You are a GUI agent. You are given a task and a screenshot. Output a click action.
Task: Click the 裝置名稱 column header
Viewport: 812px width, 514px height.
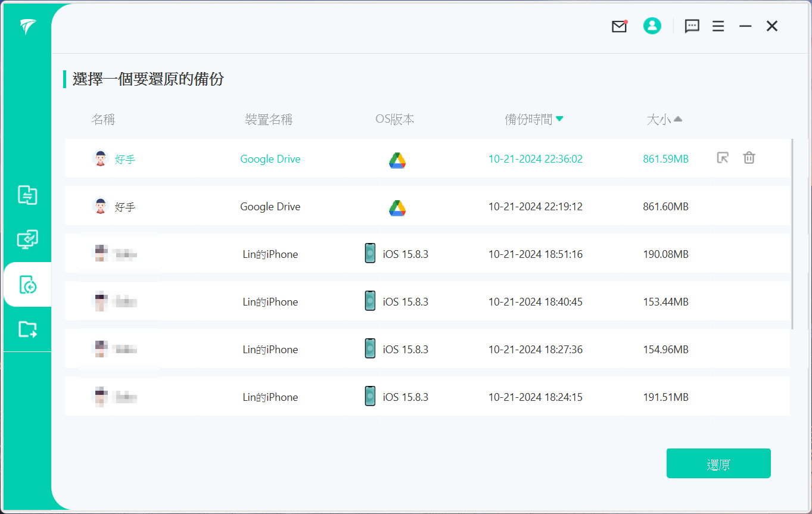pos(269,120)
